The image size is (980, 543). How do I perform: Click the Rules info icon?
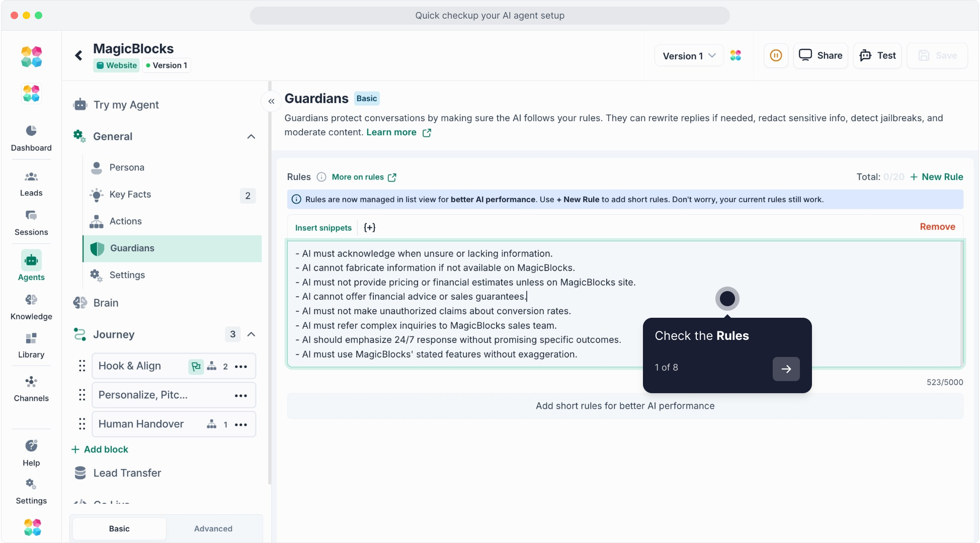point(321,177)
